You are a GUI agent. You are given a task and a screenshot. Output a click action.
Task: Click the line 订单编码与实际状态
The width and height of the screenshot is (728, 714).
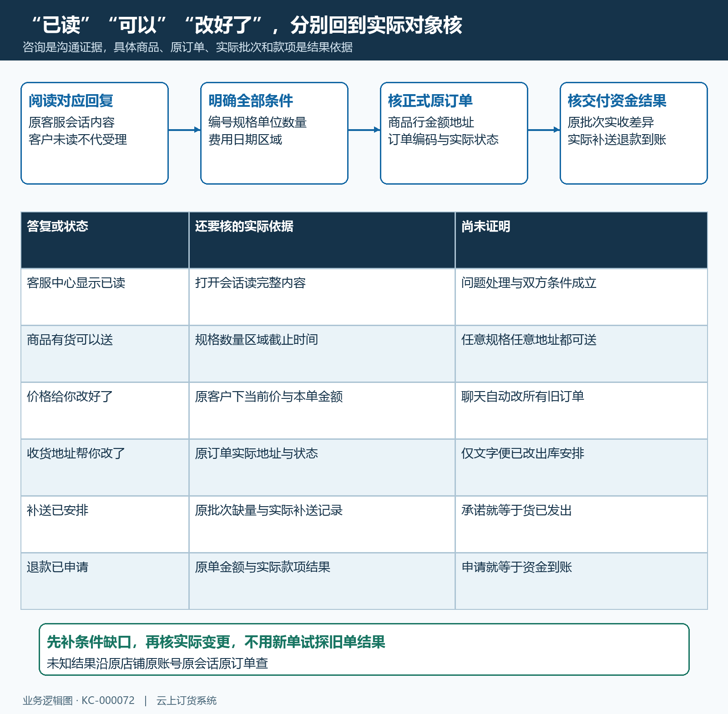[x=443, y=140]
